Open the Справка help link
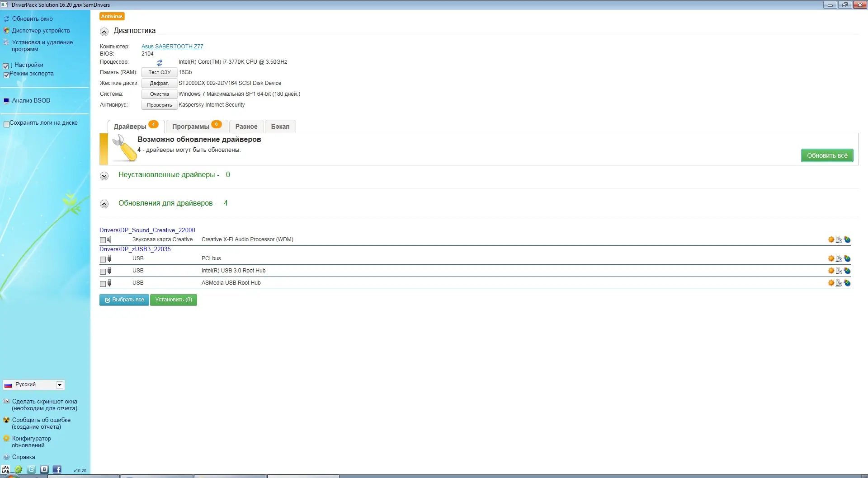868x478 pixels. [x=24, y=457]
